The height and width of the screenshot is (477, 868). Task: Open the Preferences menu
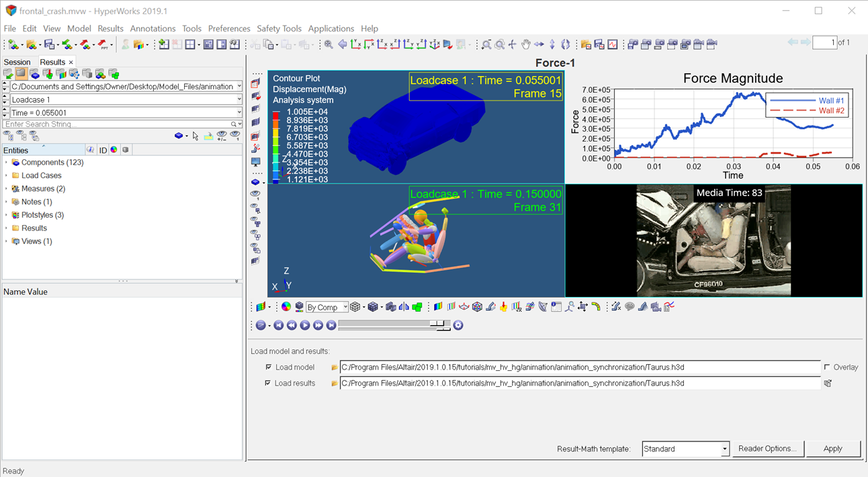click(x=229, y=28)
